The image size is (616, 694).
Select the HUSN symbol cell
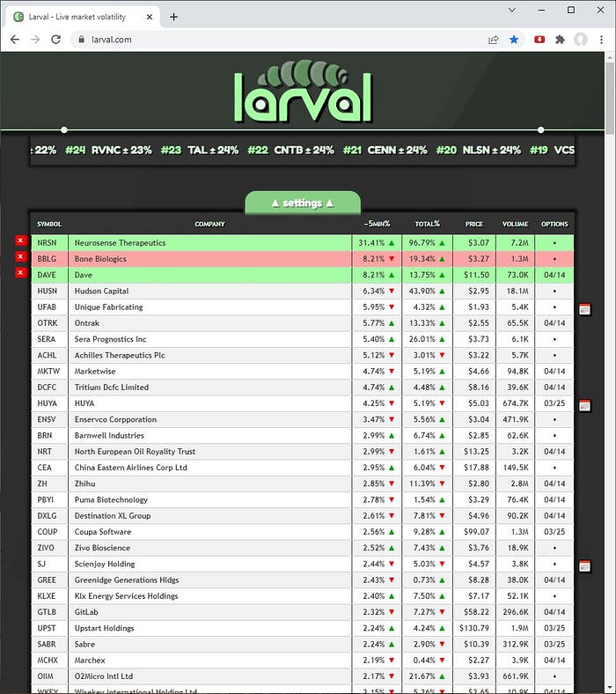tap(49, 291)
